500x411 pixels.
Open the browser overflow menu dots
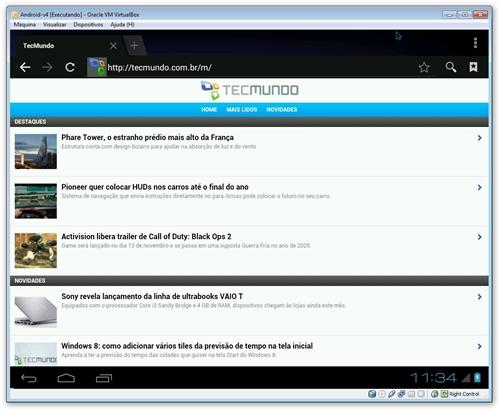coord(475,43)
